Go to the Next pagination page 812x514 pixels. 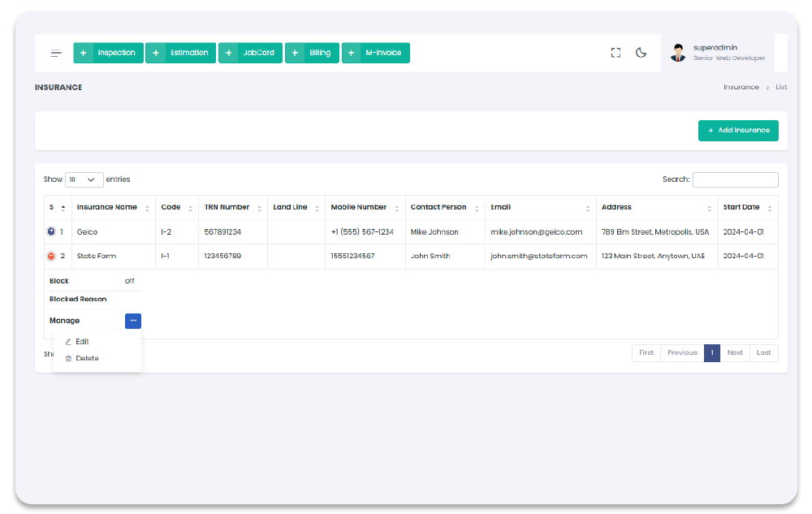click(734, 353)
